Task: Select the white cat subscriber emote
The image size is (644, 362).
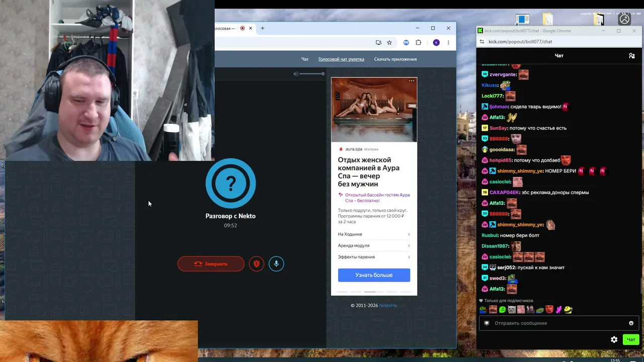Action: [512, 310]
